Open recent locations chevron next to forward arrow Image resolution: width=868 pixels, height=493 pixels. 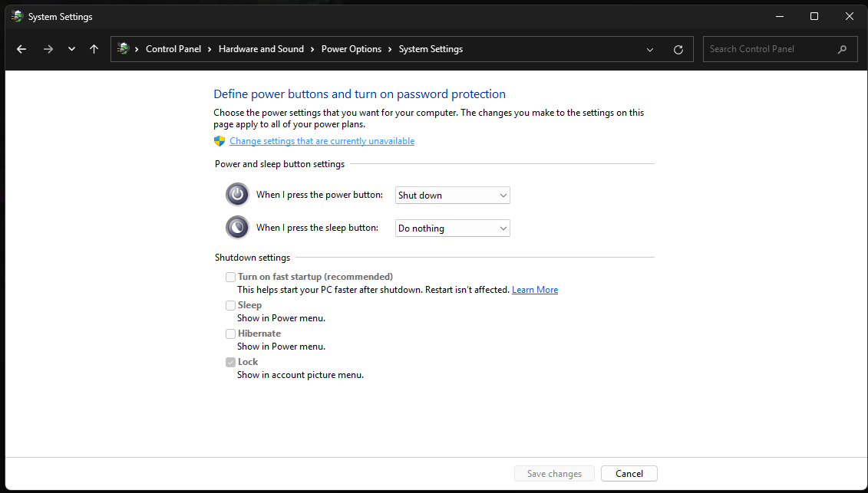pos(71,49)
